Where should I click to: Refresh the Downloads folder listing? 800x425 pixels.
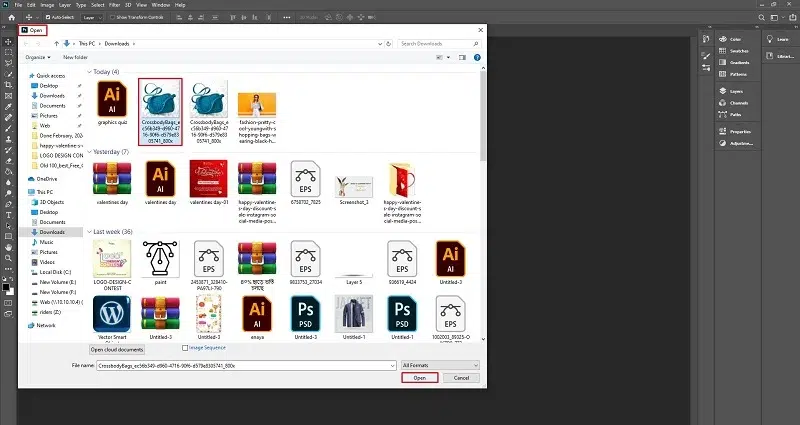tap(388, 44)
